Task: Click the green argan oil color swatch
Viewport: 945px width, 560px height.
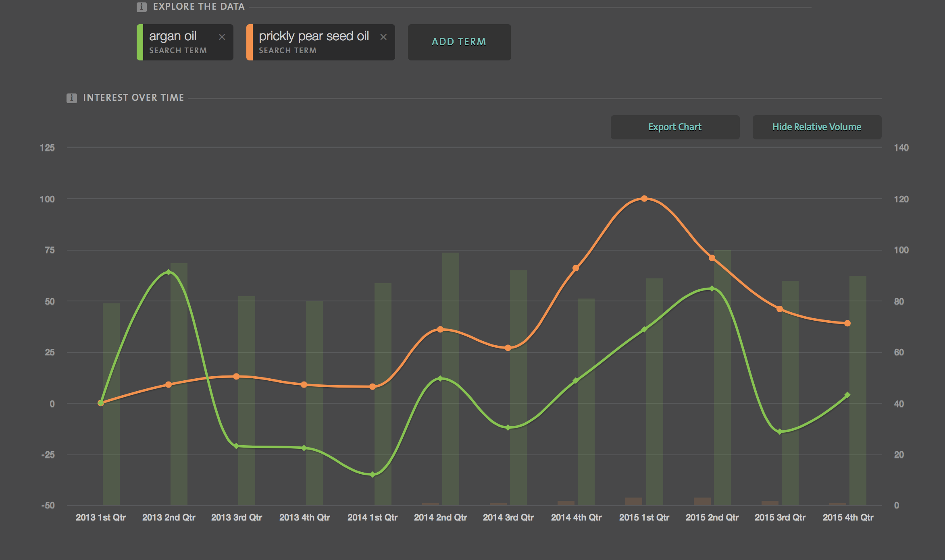Action: click(x=140, y=42)
